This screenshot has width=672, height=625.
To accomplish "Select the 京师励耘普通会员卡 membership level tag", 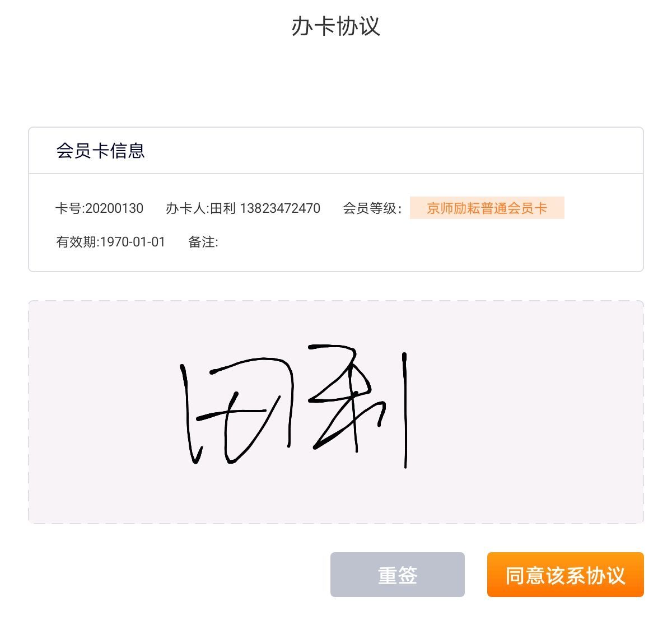I will [487, 208].
